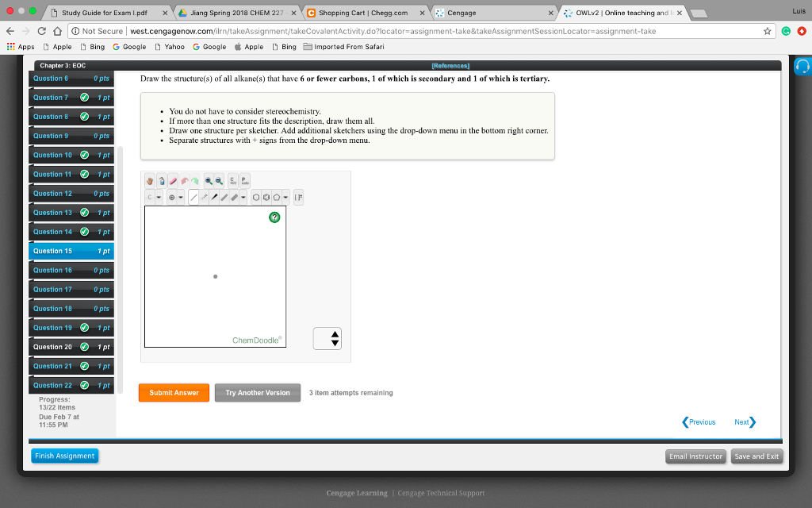
Task: Select the cyclopentane ring tool
Action: [x=277, y=198]
